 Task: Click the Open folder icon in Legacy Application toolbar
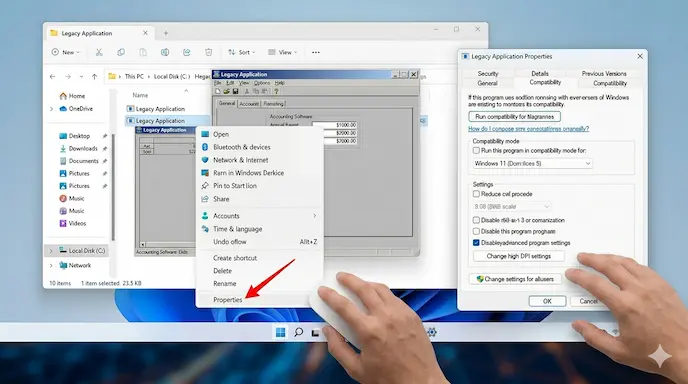click(226, 91)
